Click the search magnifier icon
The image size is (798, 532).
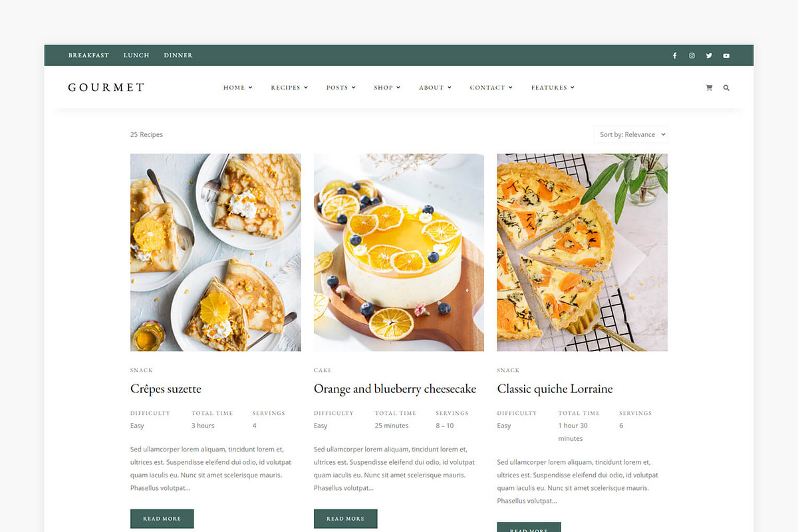coord(726,88)
